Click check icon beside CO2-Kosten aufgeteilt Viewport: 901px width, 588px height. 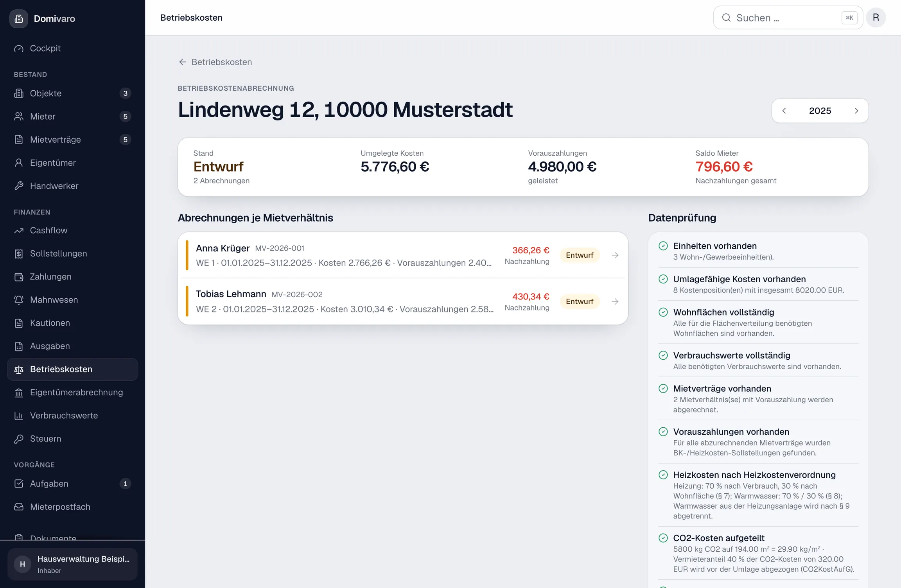(x=663, y=538)
